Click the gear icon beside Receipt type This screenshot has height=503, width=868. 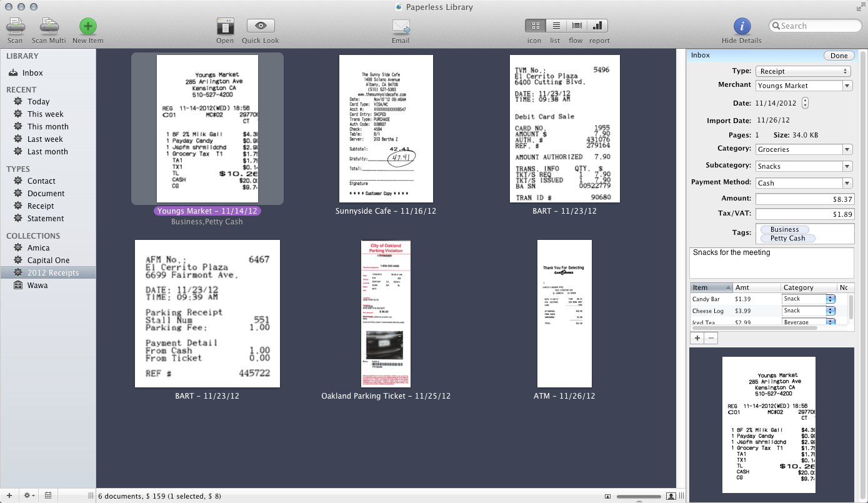click(x=18, y=206)
